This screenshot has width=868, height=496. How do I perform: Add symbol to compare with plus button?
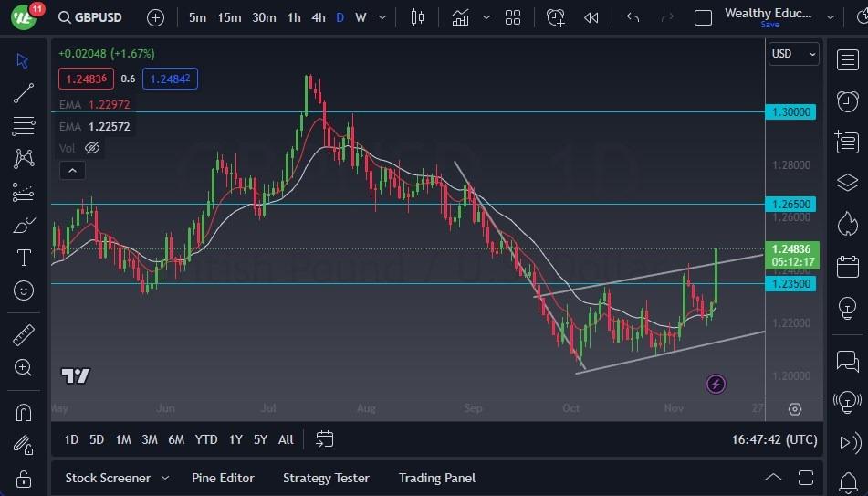click(x=155, y=17)
